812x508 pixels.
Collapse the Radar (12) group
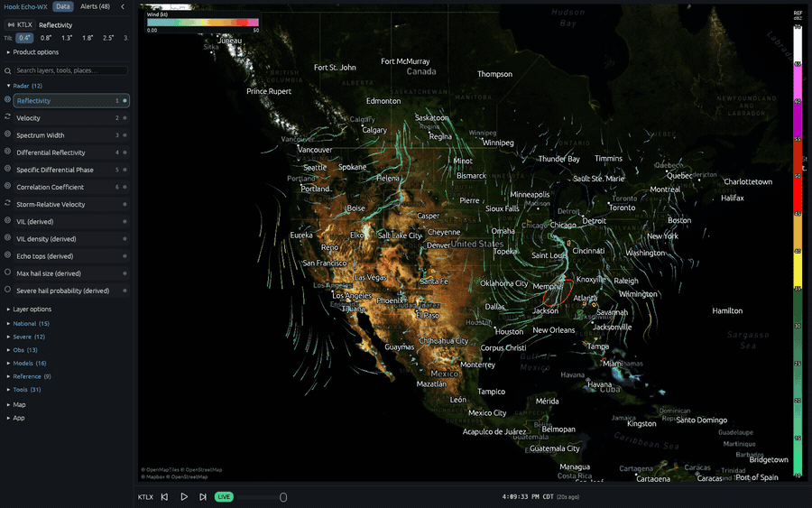pyautogui.click(x=24, y=86)
